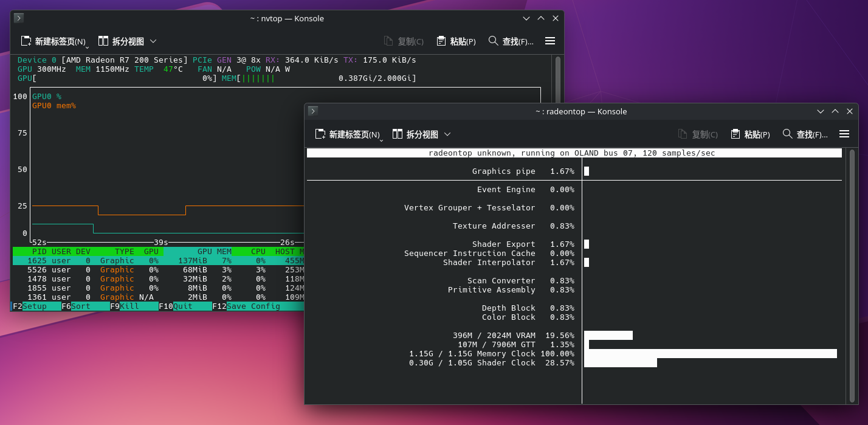Select process row with PID 1361
The width and height of the screenshot is (868, 425).
coord(158,297)
